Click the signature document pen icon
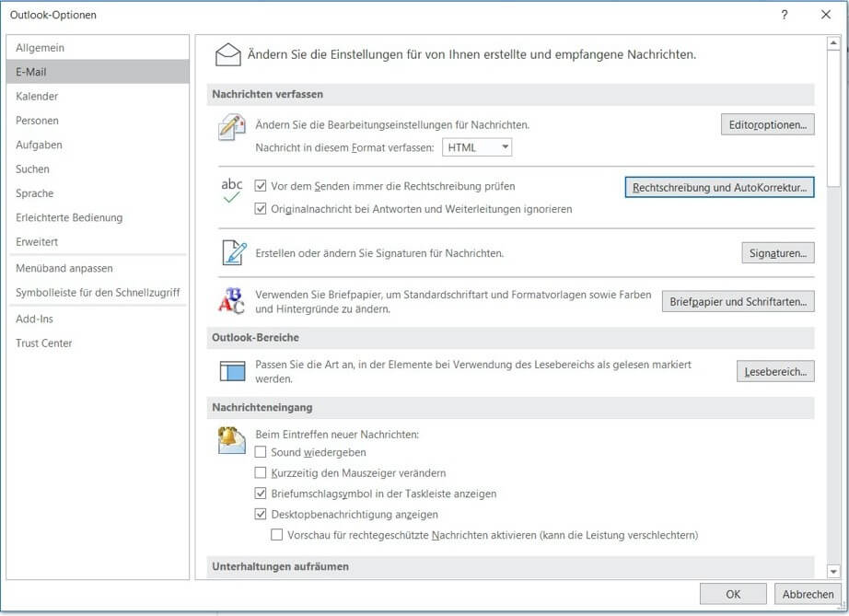The width and height of the screenshot is (849, 616). pos(235,253)
